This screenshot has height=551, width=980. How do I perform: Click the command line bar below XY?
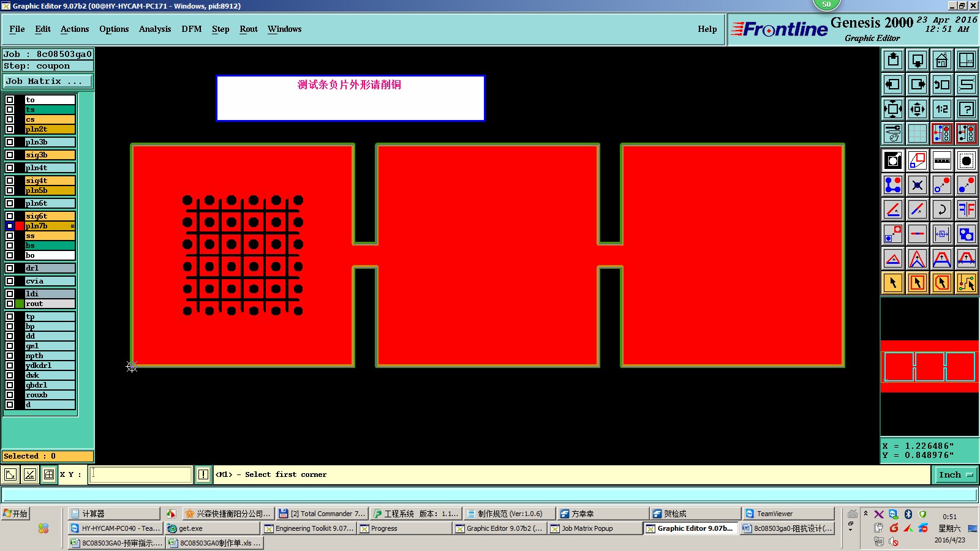pos(490,495)
